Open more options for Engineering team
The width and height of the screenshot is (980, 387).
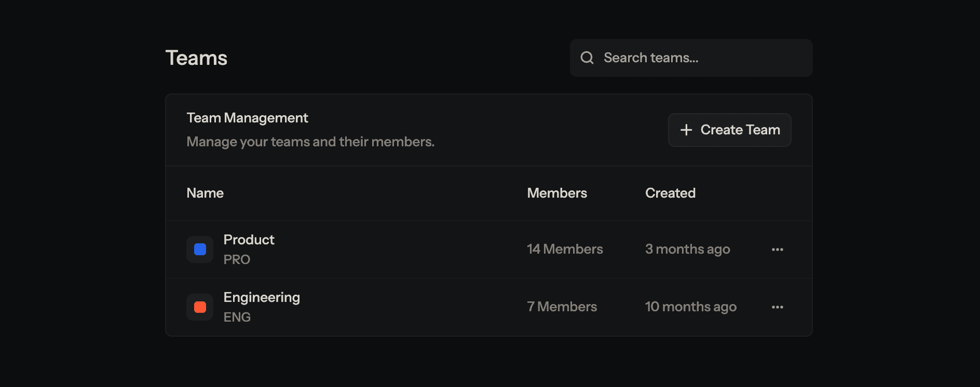point(777,307)
